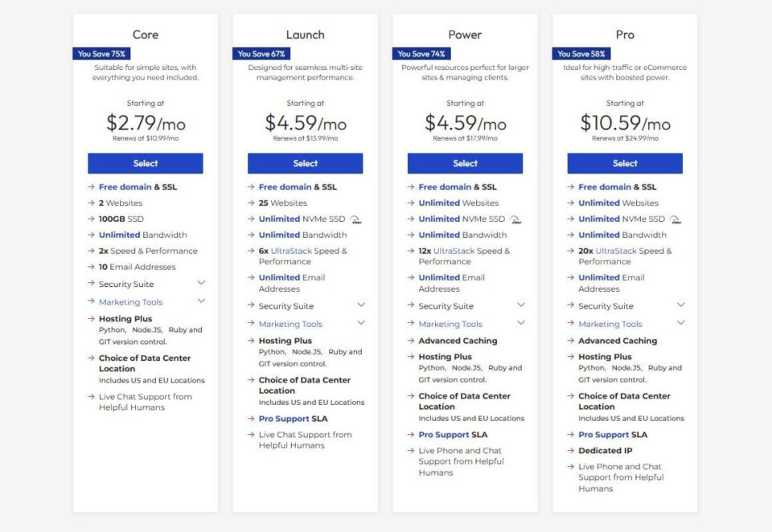Expand Marketing Tools in the Core plan
The width and height of the screenshot is (772, 532).
pyautogui.click(x=201, y=301)
